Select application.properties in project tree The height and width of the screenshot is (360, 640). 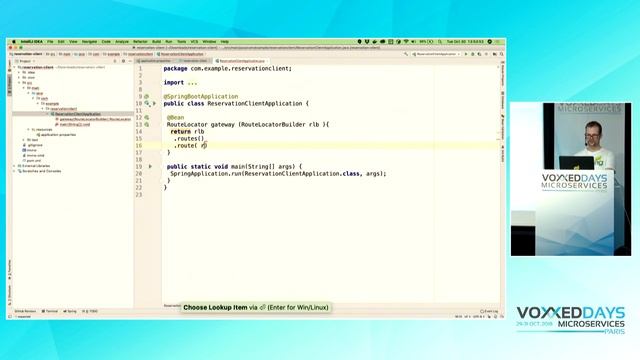(56, 135)
